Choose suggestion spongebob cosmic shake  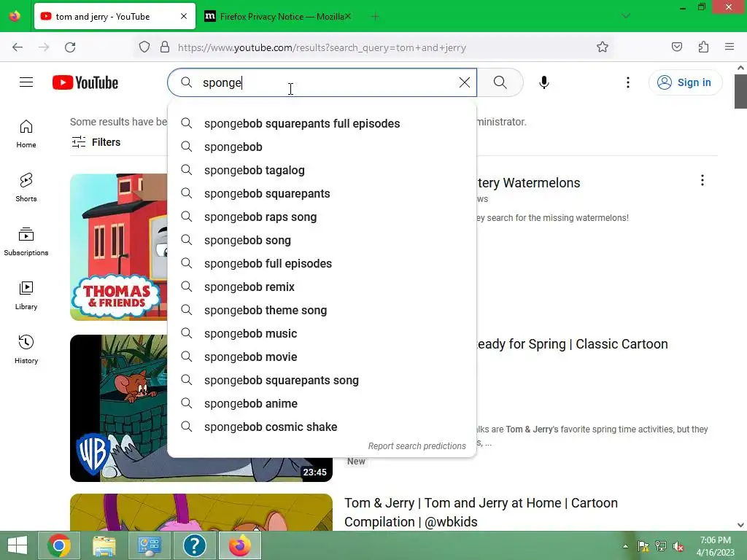click(322, 427)
